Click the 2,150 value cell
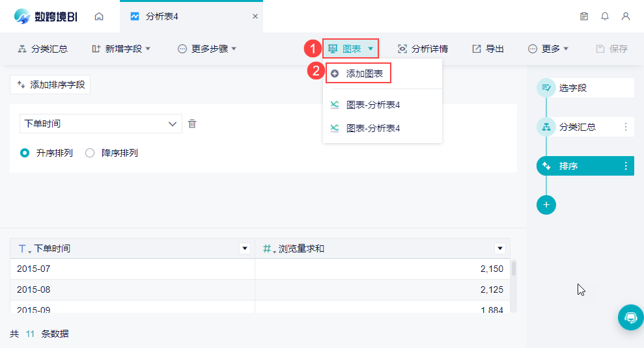The width and height of the screenshot is (644, 348). pos(382,269)
